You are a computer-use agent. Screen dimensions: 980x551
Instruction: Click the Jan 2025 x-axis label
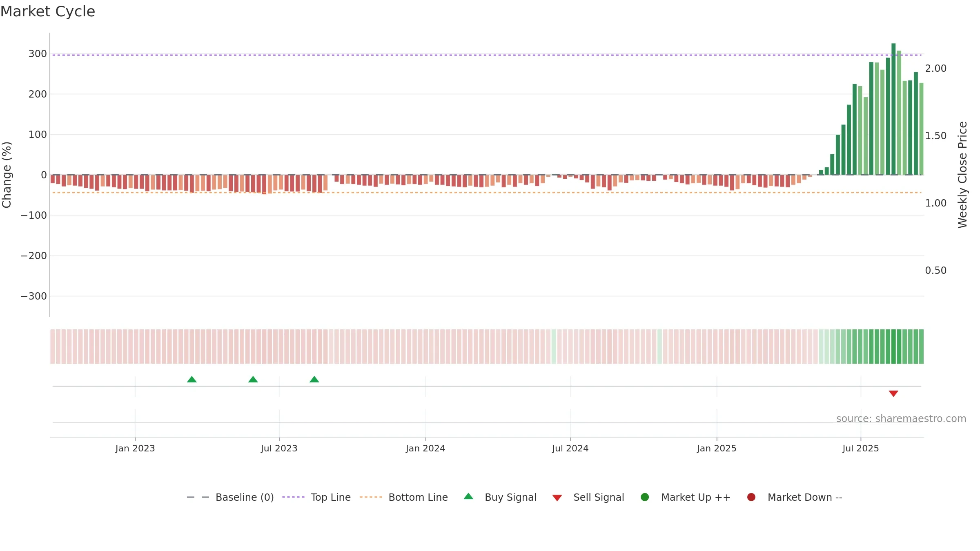[x=717, y=449]
